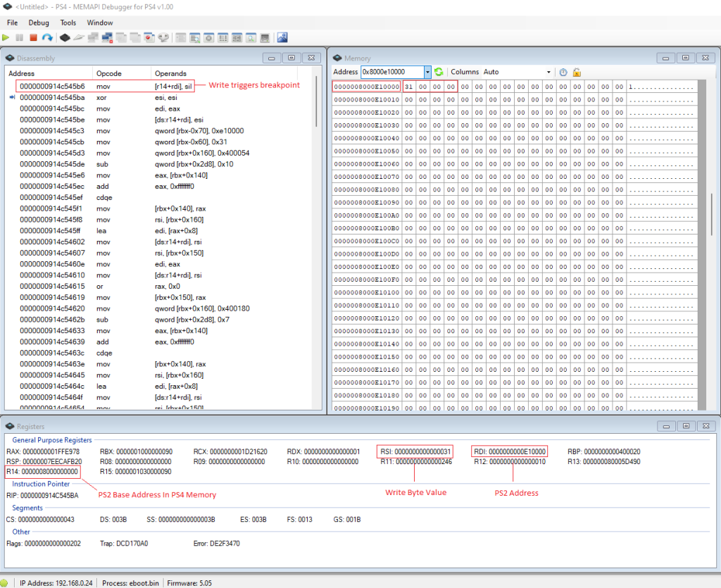Screen dimensions: 721x588
Task: Click the red Stop debugging icon
Action: click(x=33, y=37)
